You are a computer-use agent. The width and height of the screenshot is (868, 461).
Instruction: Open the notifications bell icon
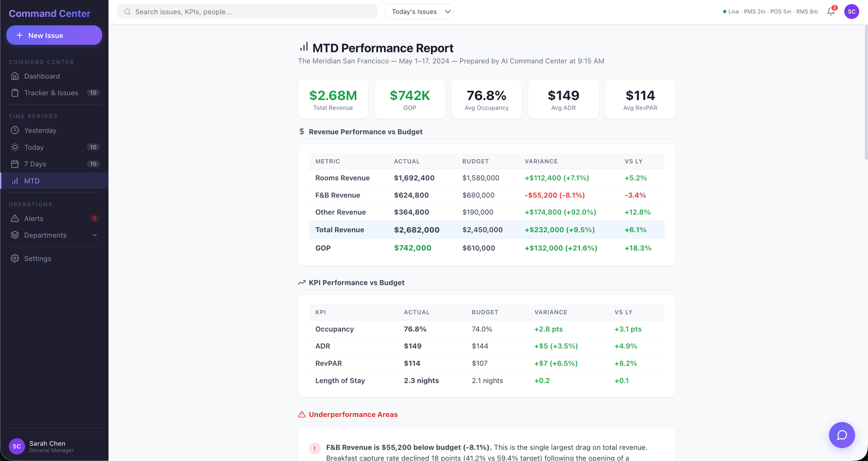coord(831,11)
